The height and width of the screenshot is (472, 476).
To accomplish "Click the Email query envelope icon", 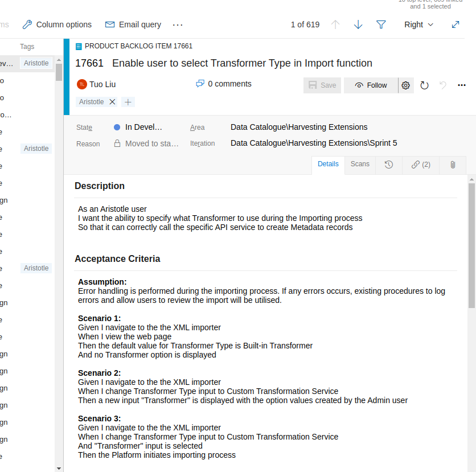I will tap(109, 24).
